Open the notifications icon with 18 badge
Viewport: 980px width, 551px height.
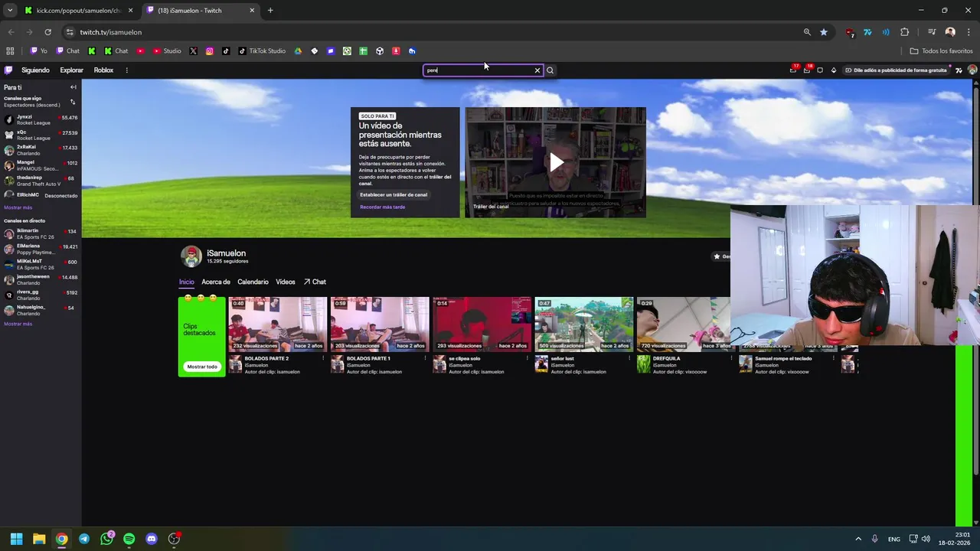pyautogui.click(x=807, y=70)
